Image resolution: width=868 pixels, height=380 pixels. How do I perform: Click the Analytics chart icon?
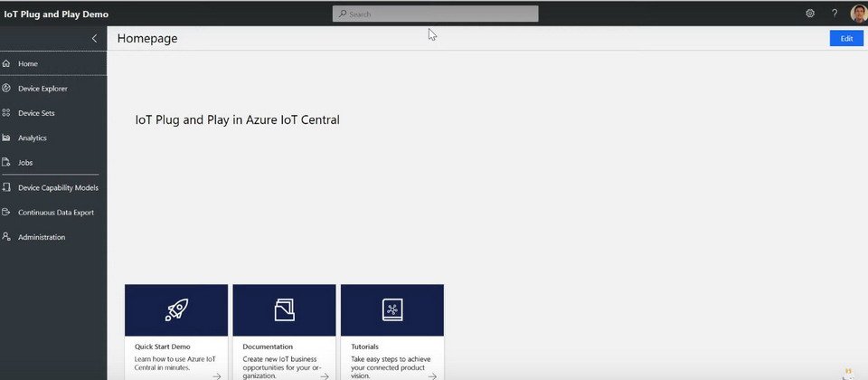tap(6, 138)
